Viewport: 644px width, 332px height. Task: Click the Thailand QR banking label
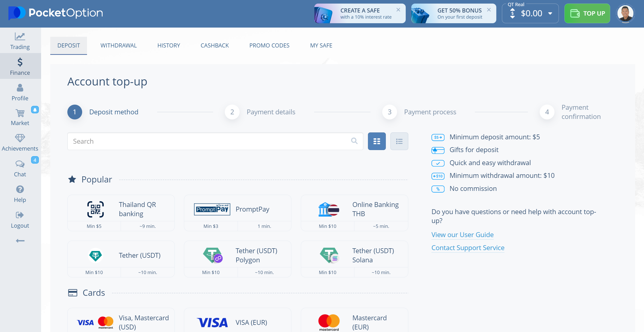pos(137,209)
